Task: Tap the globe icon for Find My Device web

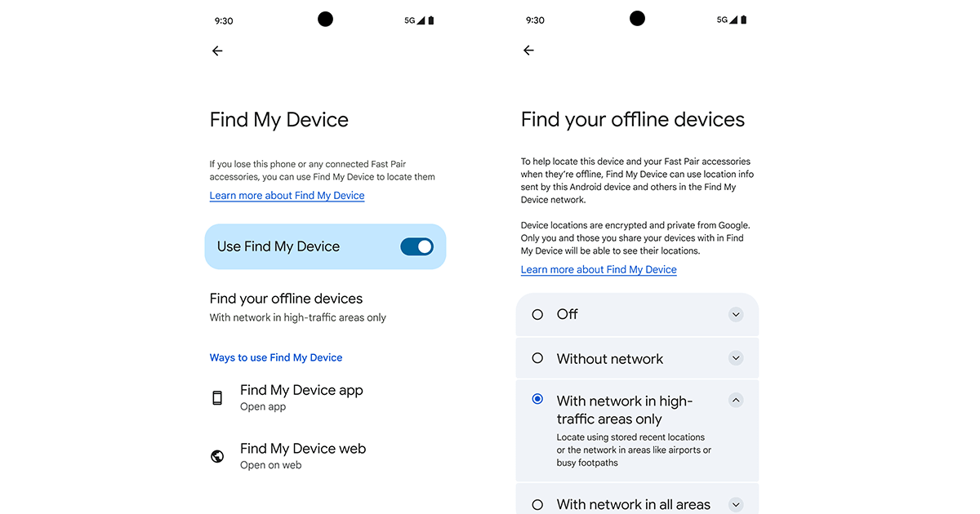Action: 216,456
